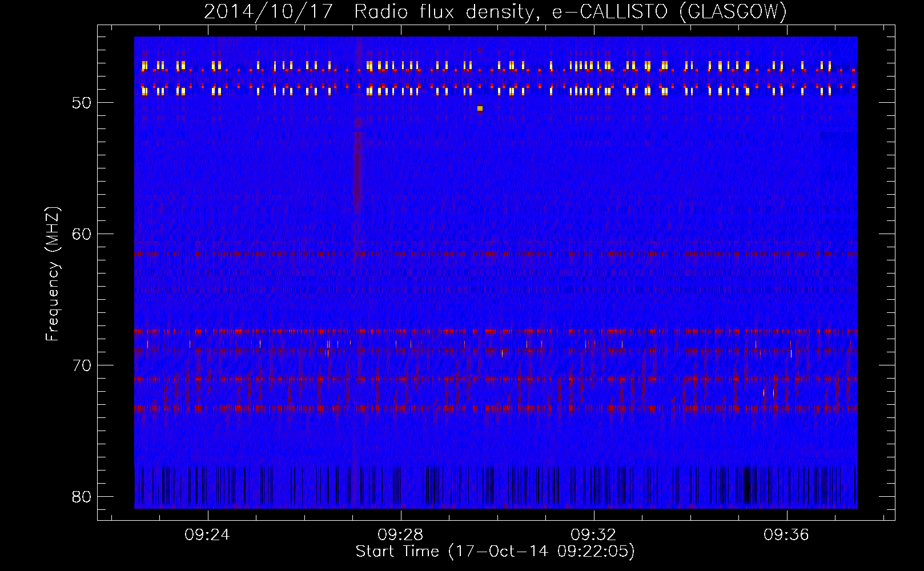Click the 60 frequency tick label
Image resolution: width=924 pixels, height=571 pixels.
pyautogui.click(x=82, y=234)
